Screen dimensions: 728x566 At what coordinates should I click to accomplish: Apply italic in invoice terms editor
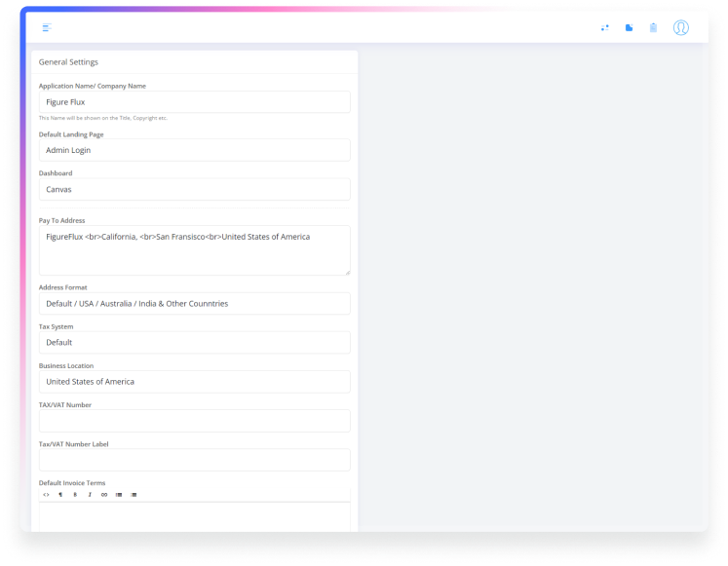[x=90, y=495]
